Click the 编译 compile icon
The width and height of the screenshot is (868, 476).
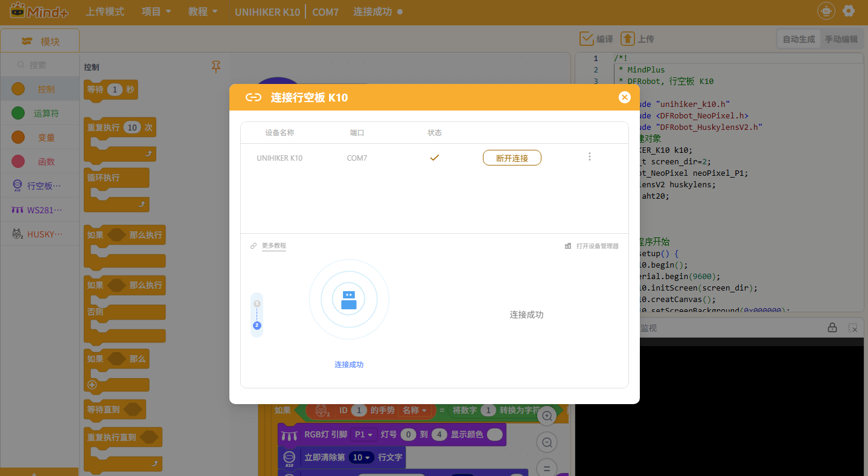[x=586, y=39]
